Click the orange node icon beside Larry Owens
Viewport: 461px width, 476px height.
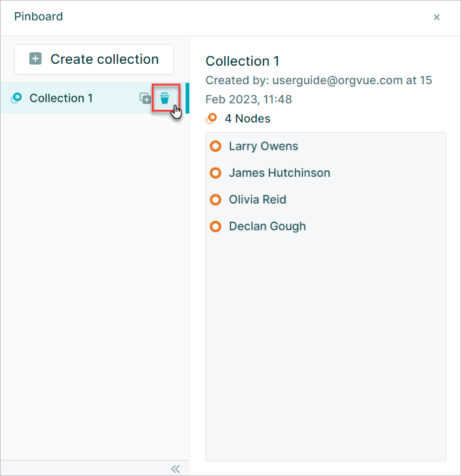coord(216,146)
